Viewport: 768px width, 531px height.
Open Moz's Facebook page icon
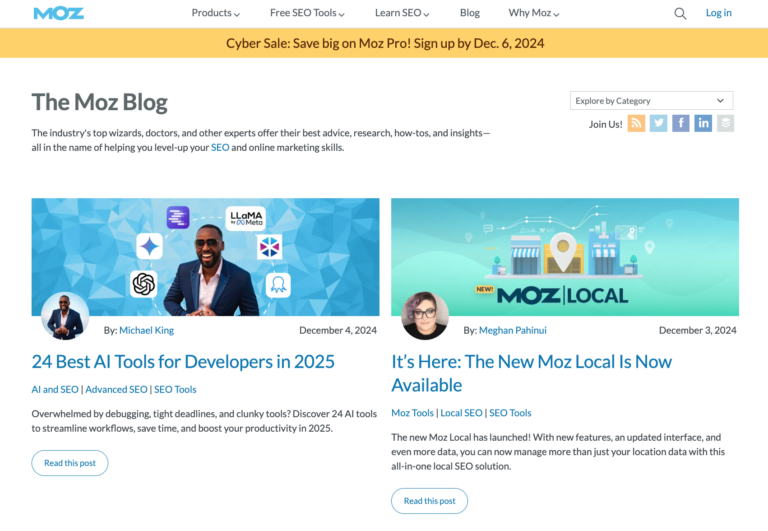pyautogui.click(x=681, y=123)
